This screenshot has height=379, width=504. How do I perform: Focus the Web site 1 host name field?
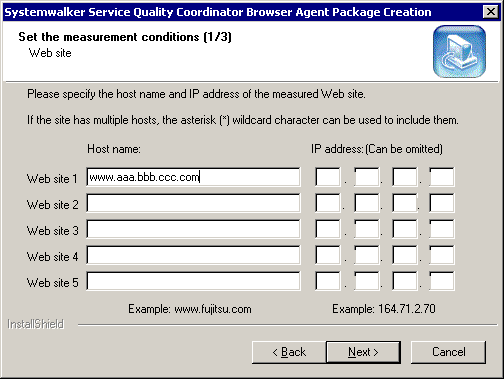point(193,177)
